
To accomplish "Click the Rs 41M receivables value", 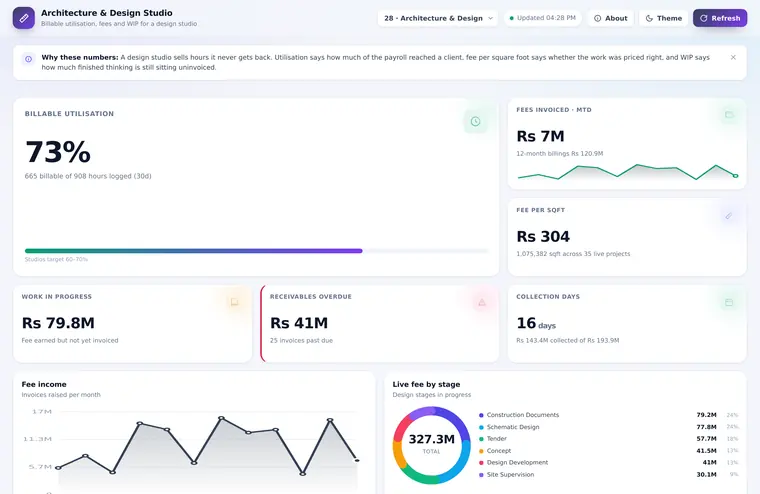I will click(x=299, y=323).
